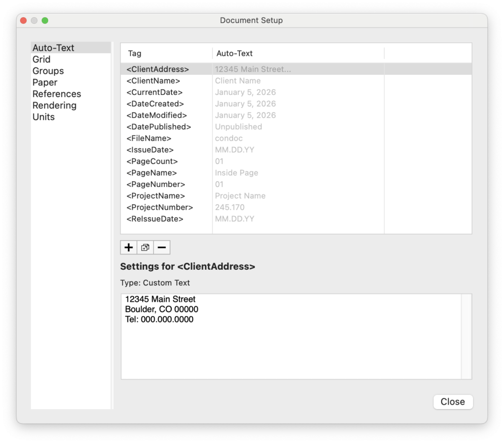Select the <FileName> tag

[x=149, y=138]
